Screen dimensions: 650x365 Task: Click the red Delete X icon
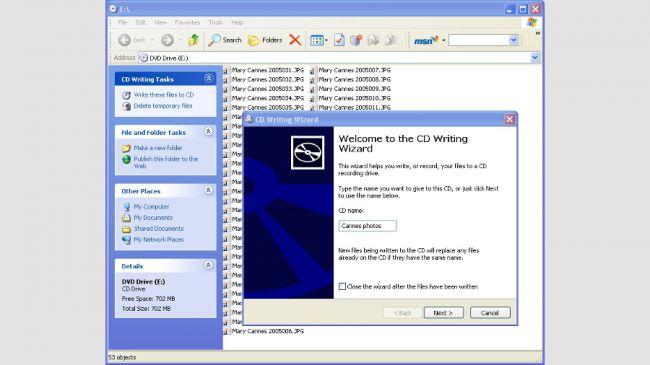click(295, 40)
